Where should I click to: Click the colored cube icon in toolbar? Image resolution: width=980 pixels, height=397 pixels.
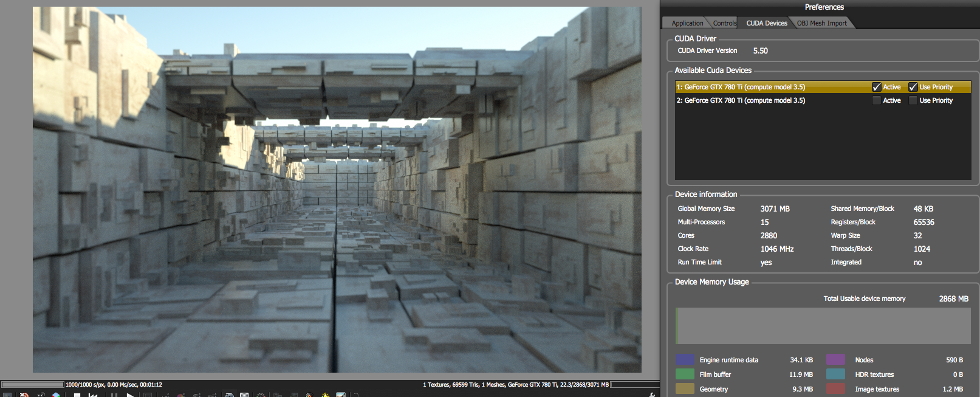coord(56,395)
